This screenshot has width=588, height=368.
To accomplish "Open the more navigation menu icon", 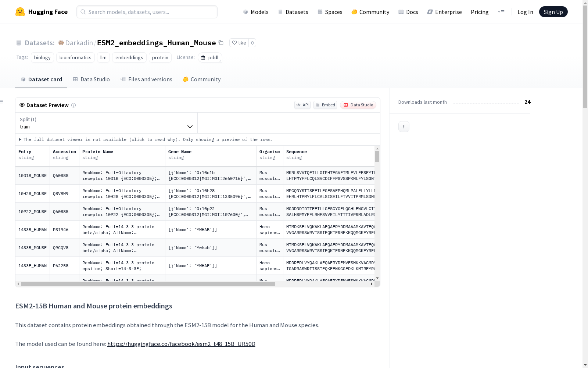I will point(501,12).
